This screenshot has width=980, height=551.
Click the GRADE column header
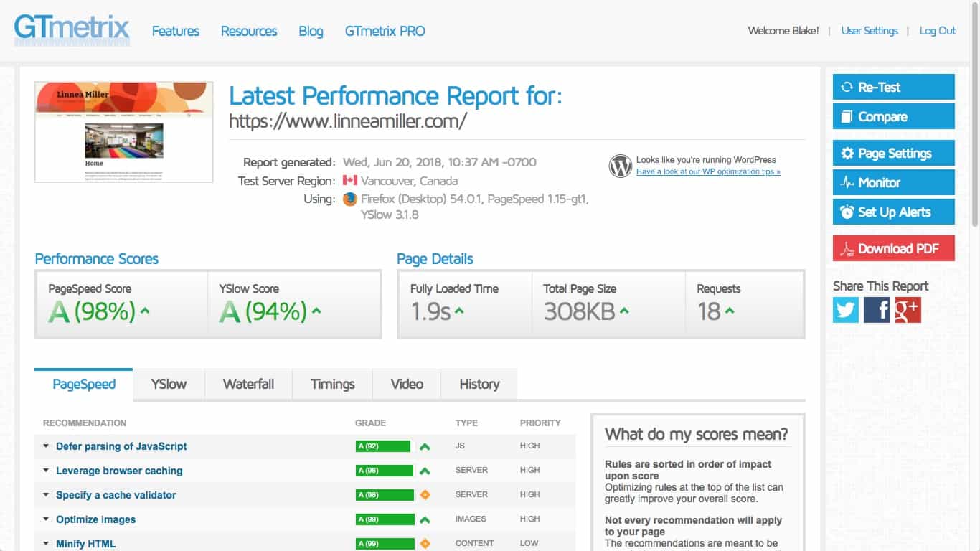tap(370, 423)
